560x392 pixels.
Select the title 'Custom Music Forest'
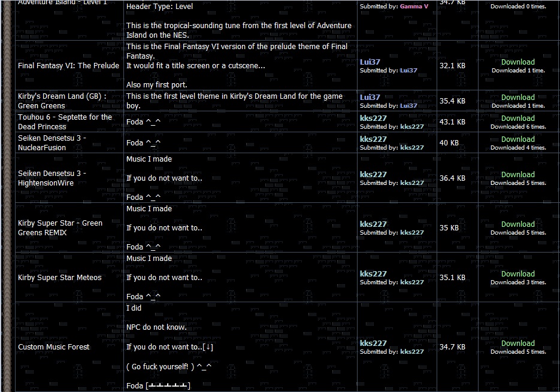coord(53,347)
